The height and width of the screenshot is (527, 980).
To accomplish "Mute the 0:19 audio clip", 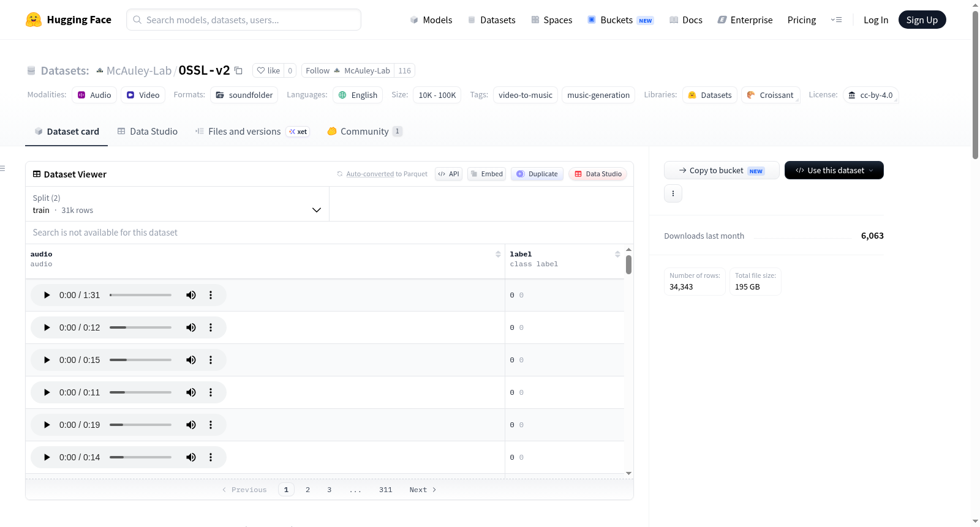I will pos(191,425).
